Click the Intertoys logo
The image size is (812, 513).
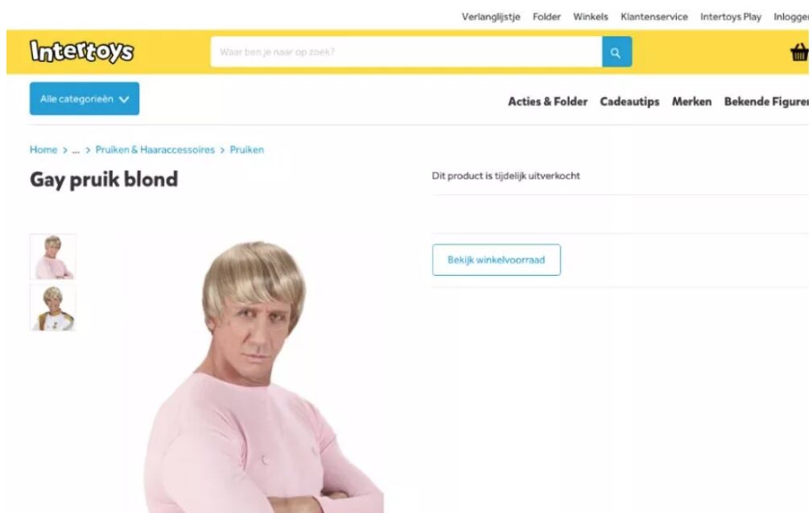(82, 51)
